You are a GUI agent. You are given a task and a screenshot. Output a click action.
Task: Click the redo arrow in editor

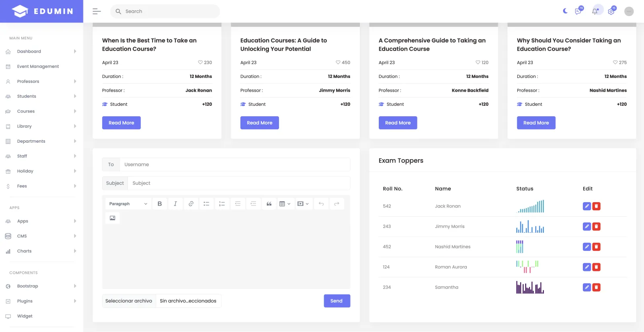pos(337,204)
